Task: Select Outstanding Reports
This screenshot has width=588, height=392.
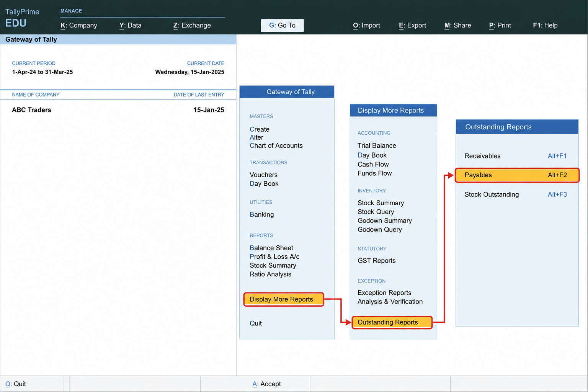Action: coord(392,322)
